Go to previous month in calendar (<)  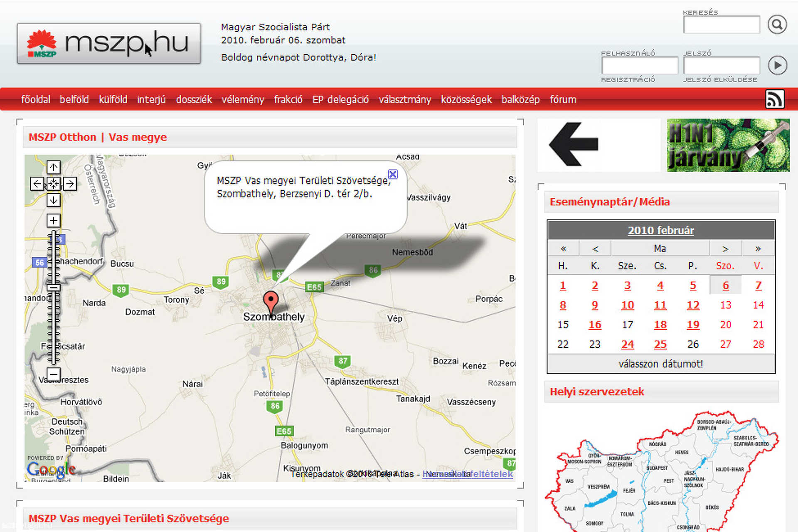pyautogui.click(x=595, y=249)
